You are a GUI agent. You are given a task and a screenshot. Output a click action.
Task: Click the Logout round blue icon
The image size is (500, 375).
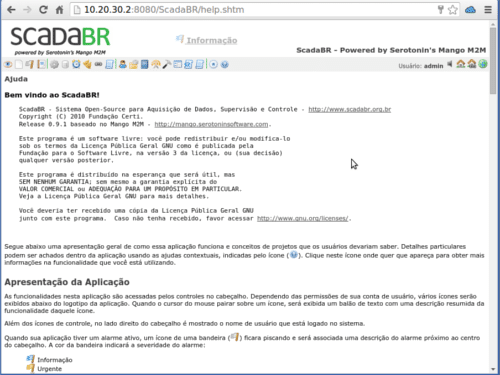pyautogui.click(x=213, y=64)
